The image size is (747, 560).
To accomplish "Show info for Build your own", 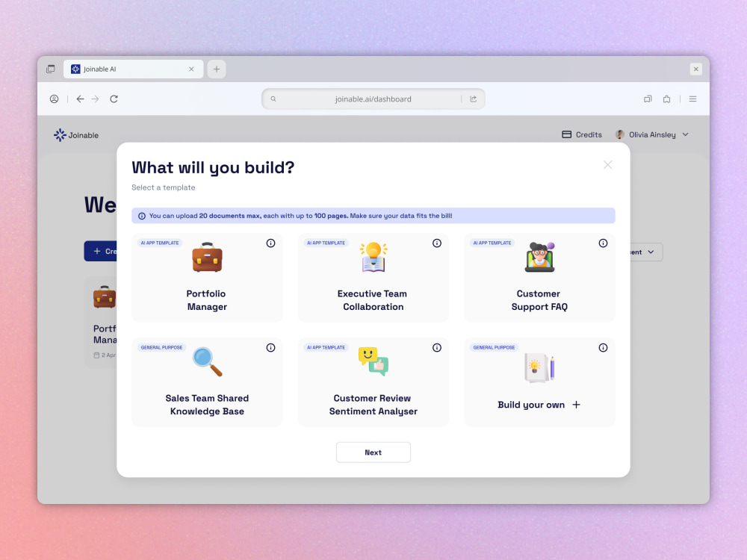I will [603, 348].
